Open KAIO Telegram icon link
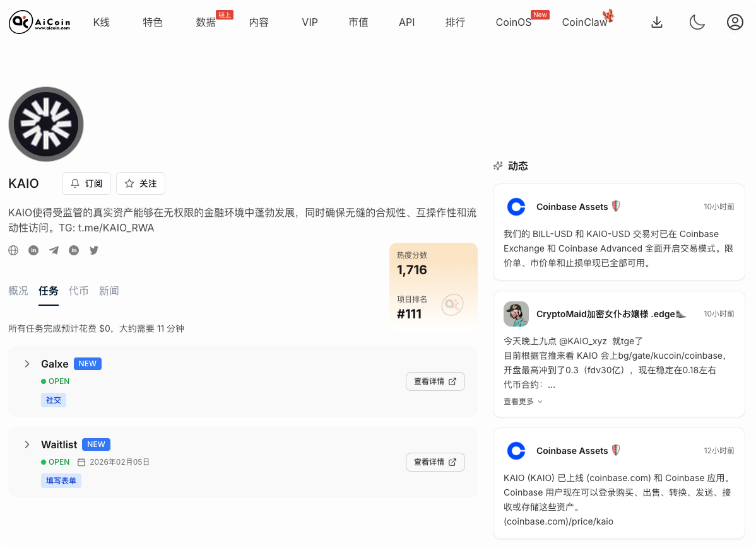 [x=54, y=250]
